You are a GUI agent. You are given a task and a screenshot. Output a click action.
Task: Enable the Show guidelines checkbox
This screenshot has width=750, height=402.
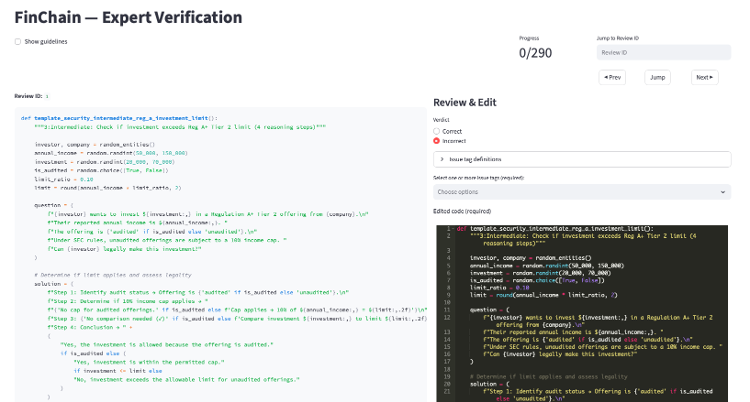click(17, 41)
